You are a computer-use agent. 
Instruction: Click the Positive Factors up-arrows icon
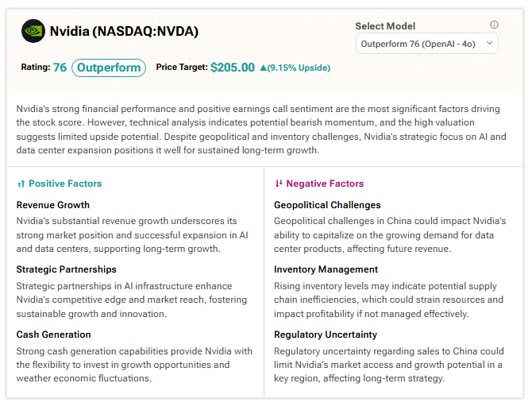pos(21,184)
